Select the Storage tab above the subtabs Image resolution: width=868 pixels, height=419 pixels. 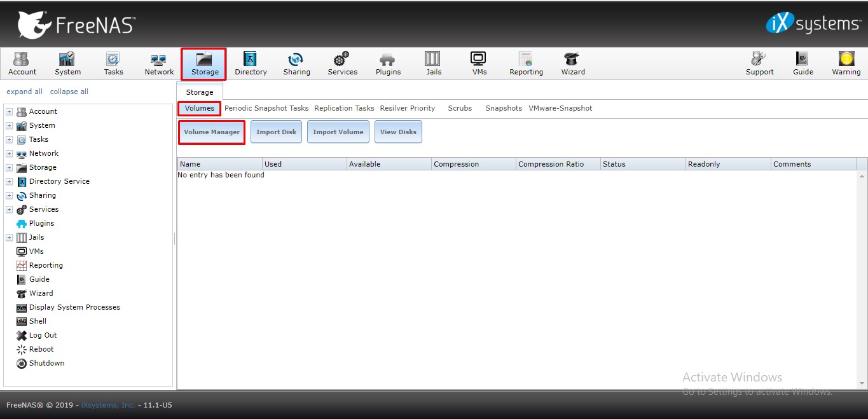(x=200, y=92)
